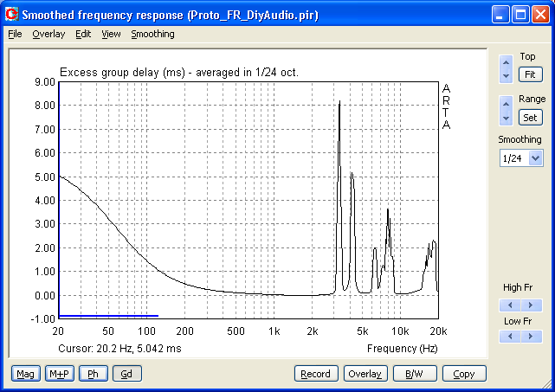Click the Frequency (Hz) axis label
Screen dimensions: 555x392
tap(402, 349)
